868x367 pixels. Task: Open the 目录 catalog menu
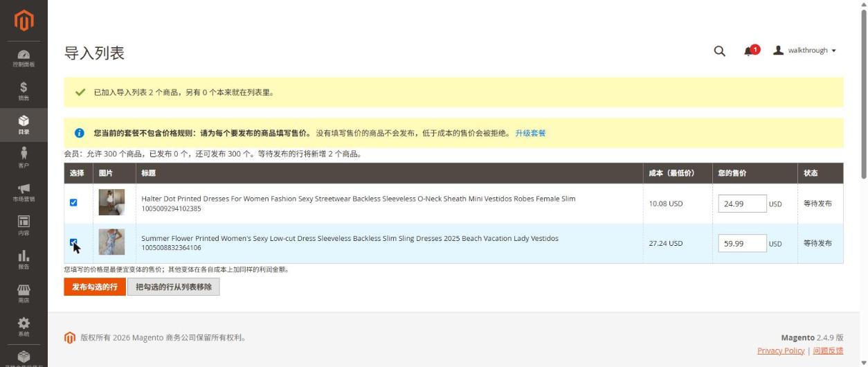24,125
